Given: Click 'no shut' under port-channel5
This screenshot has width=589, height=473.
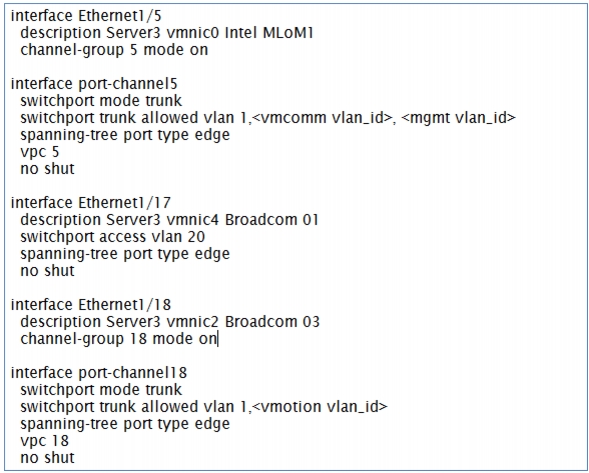Looking at the screenshot, I should (47, 169).
